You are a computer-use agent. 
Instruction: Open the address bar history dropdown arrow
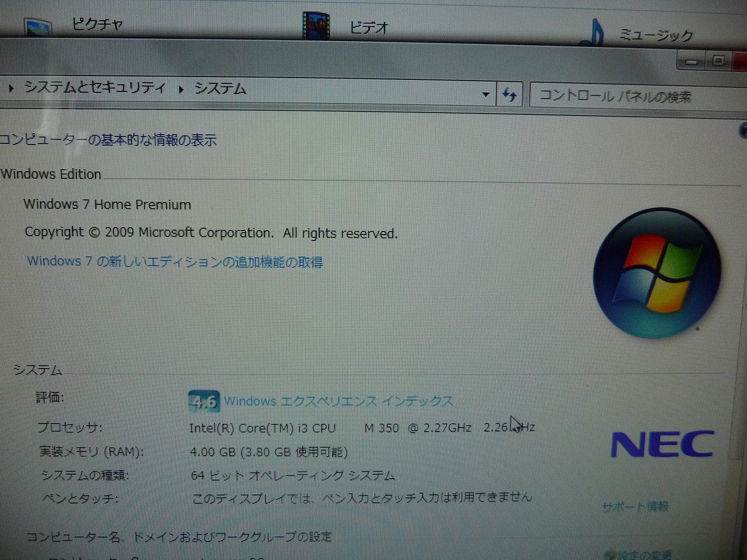[x=486, y=94]
